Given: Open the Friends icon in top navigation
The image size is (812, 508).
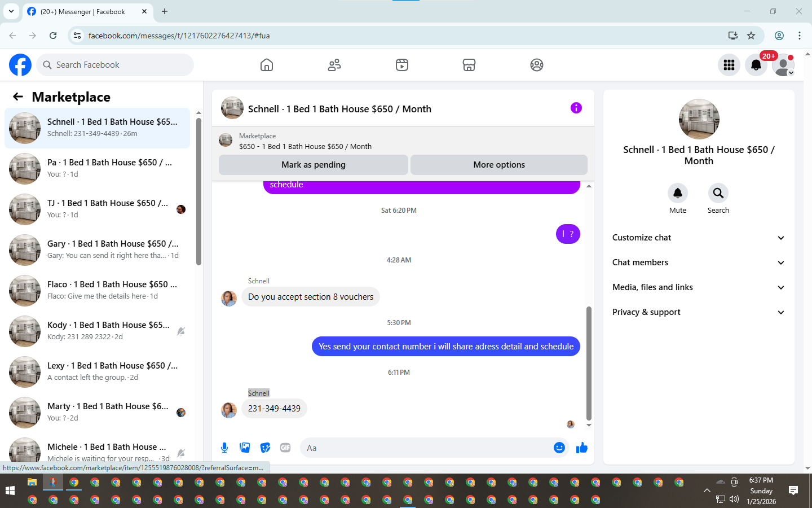Looking at the screenshot, I should (x=334, y=65).
